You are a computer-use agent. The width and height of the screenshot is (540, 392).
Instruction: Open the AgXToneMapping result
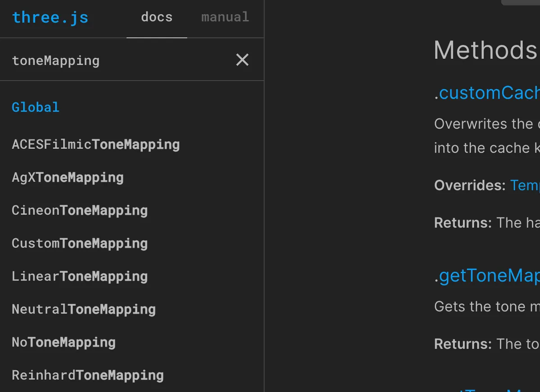(67, 177)
